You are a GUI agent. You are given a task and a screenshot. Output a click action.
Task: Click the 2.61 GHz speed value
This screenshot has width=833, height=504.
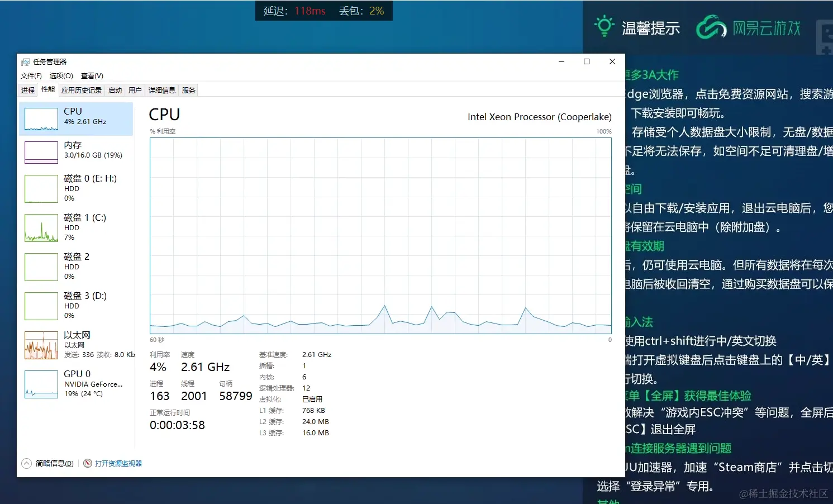click(x=206, y=367)
